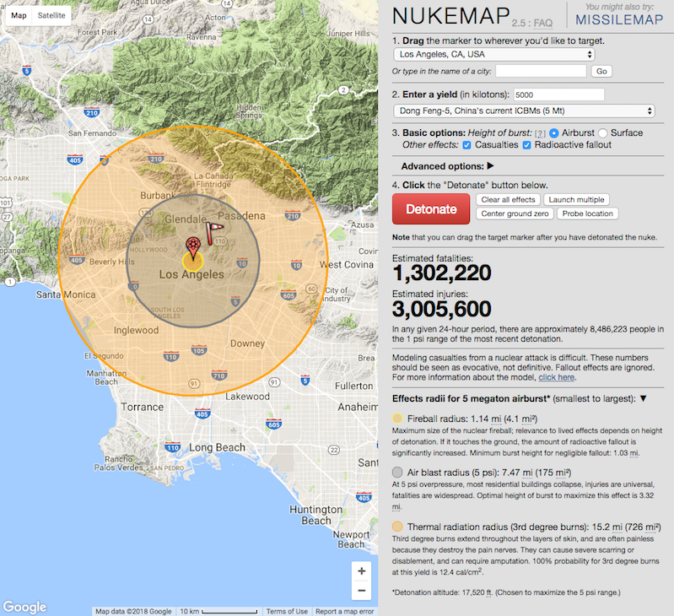
Task: Zoom in with the map plus button
Action: [x=361, y=570]
